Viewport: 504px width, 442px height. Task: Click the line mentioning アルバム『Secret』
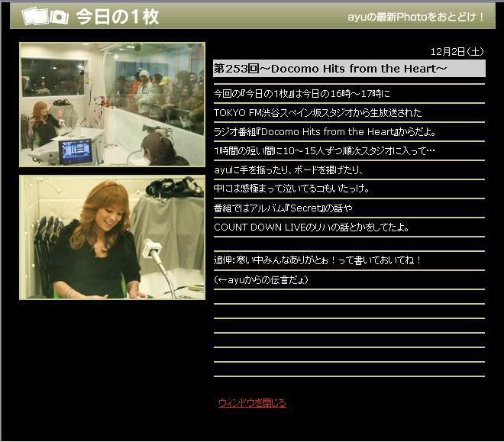coord(283,208)
